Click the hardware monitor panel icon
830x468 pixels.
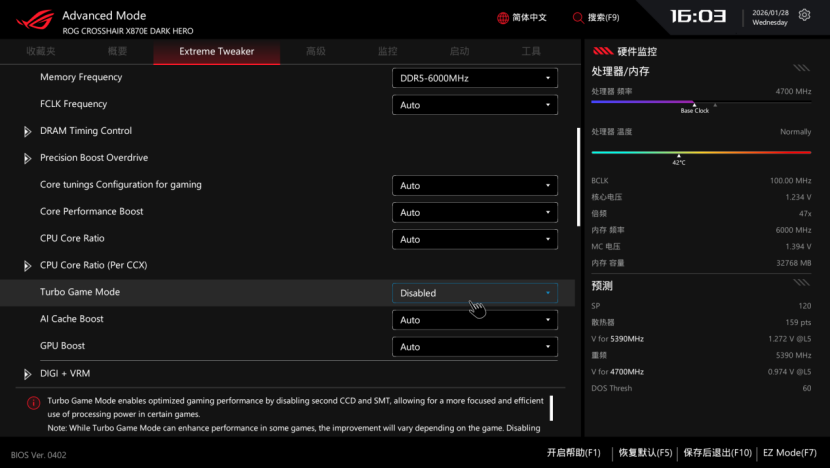coord(604,50)
